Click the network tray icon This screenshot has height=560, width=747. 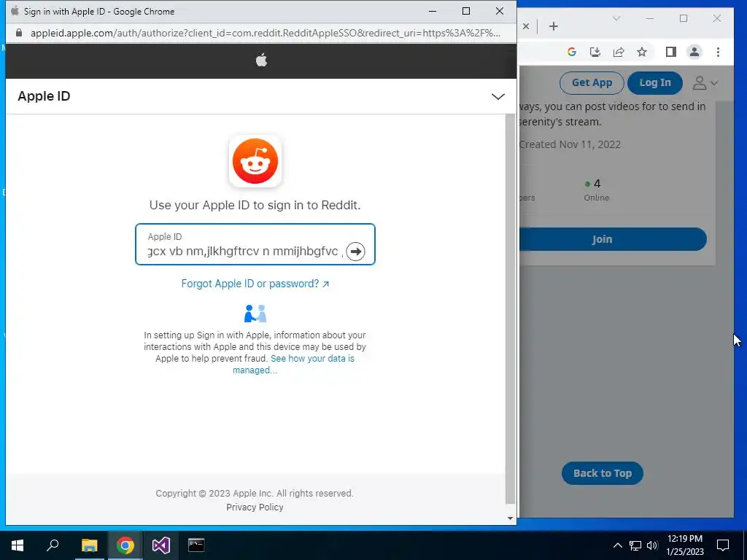[x=635, y=545]
